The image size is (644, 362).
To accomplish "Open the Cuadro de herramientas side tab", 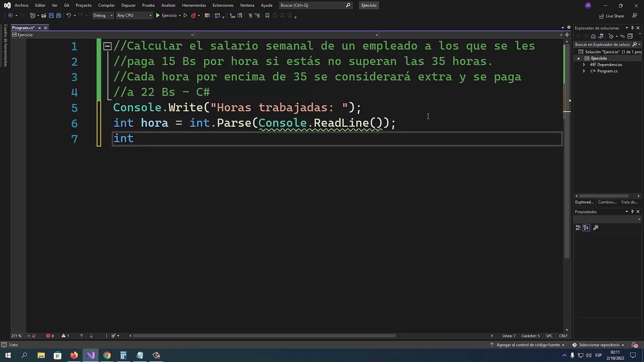I will pos(5,45).
